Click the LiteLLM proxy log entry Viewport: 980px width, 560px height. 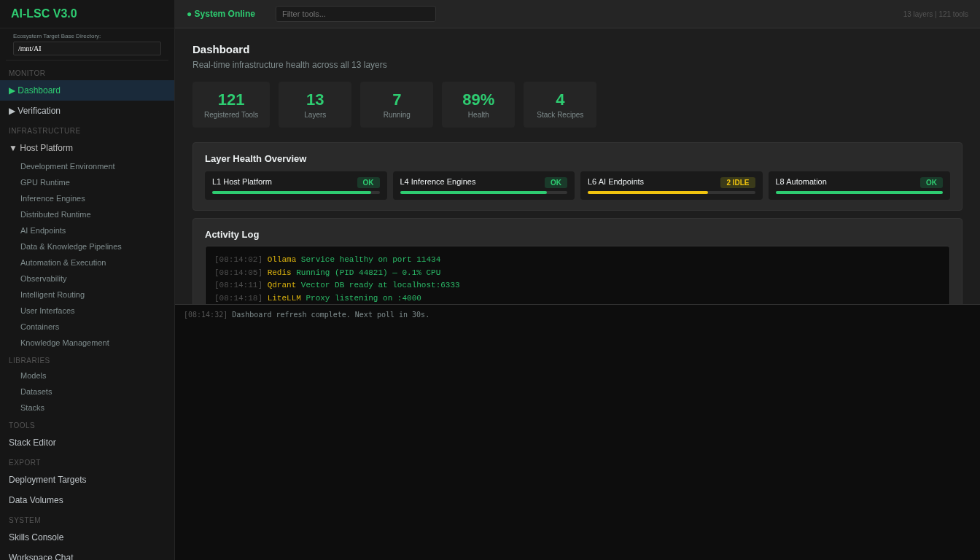click(318, 298)
